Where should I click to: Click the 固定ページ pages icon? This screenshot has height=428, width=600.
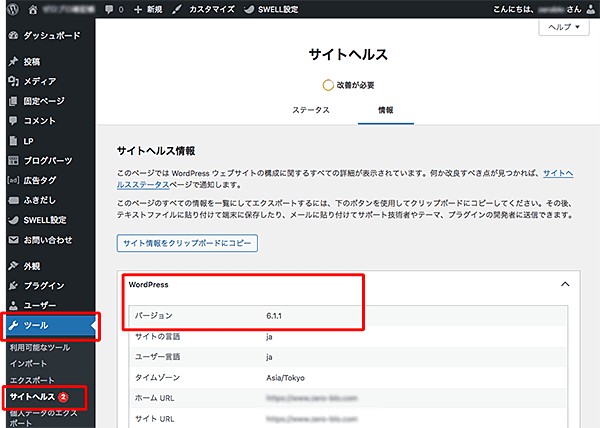tap(13, 101)
